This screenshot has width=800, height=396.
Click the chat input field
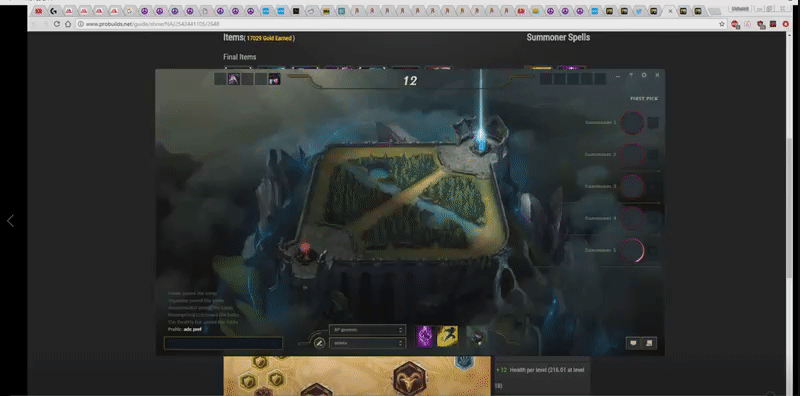tap(223, 343)
